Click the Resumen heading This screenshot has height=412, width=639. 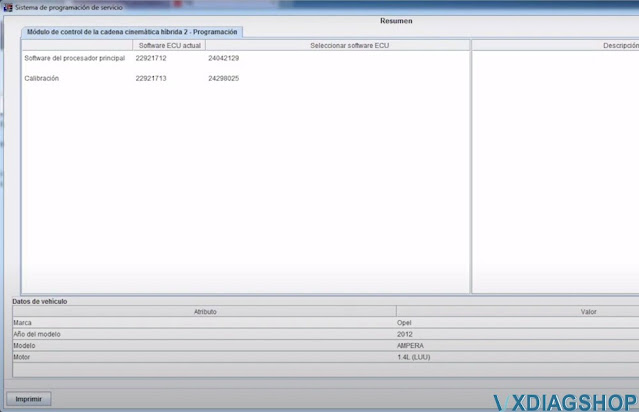tap(396, 21)
